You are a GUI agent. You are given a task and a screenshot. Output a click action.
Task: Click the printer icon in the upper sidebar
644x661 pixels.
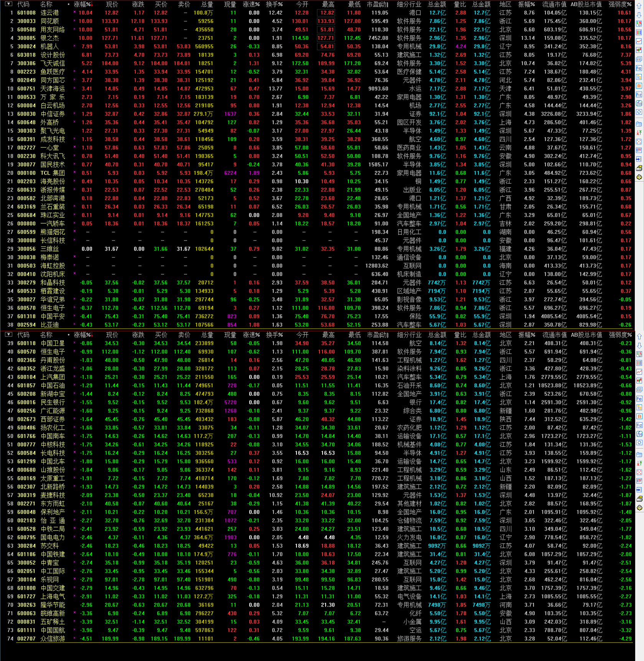(639, 168)
